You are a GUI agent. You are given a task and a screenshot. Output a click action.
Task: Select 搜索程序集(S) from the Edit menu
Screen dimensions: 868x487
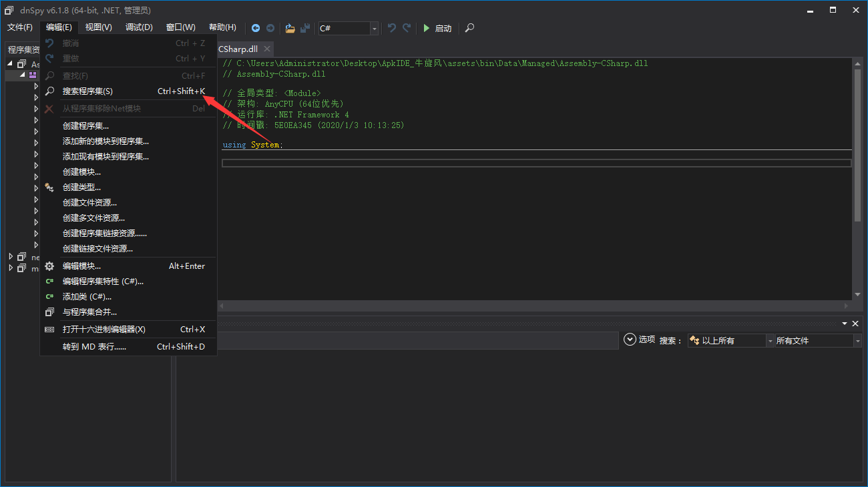[x=87, y=91]
